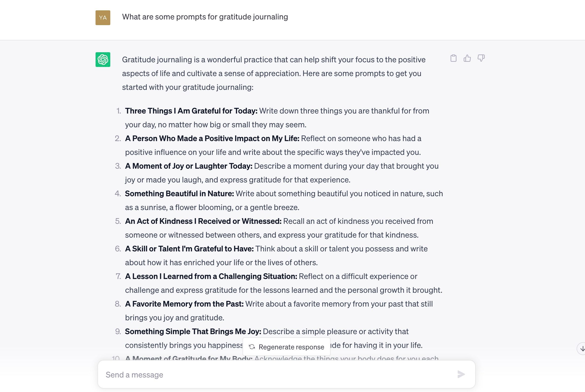Screen dimensions: 585x392
Task: Select the gratitude journaling question text
Action: click(205, 17)
